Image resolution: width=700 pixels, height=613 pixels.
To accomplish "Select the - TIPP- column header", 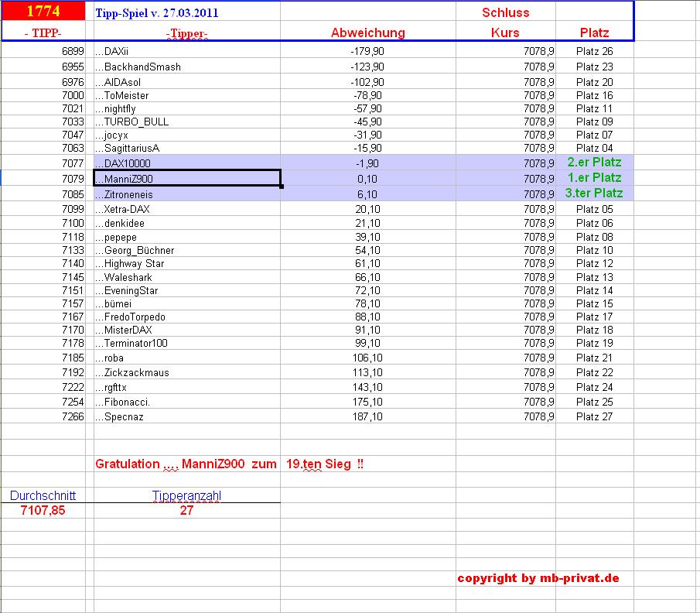I will [43, 33].
